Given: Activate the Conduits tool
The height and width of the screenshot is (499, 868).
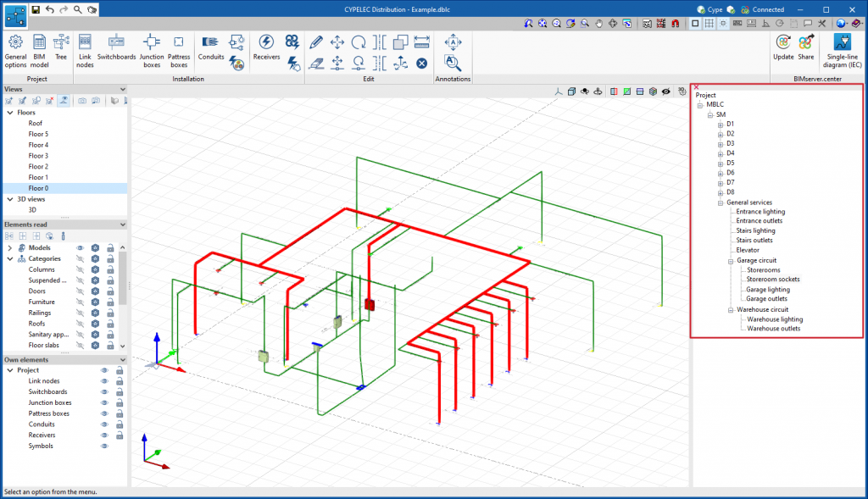Looking at the screenshot, I should click(x=211, y=49).
